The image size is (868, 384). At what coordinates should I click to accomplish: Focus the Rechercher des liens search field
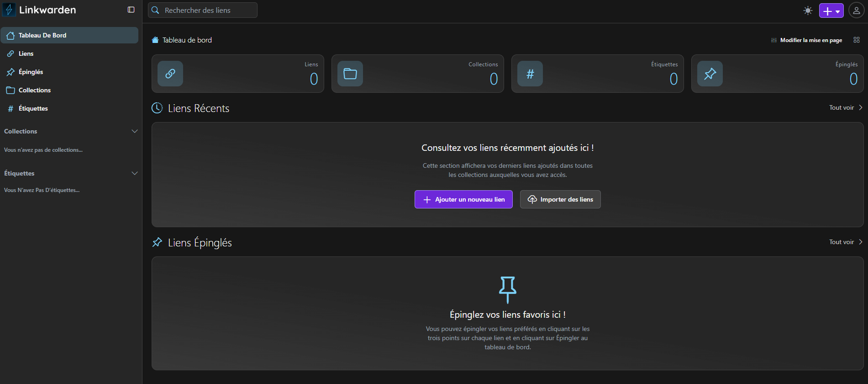coord(203,10)
